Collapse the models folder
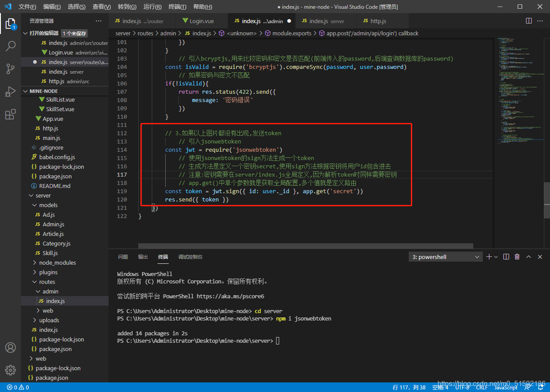Viewport: 550px width, 392px height. point(48,205)
